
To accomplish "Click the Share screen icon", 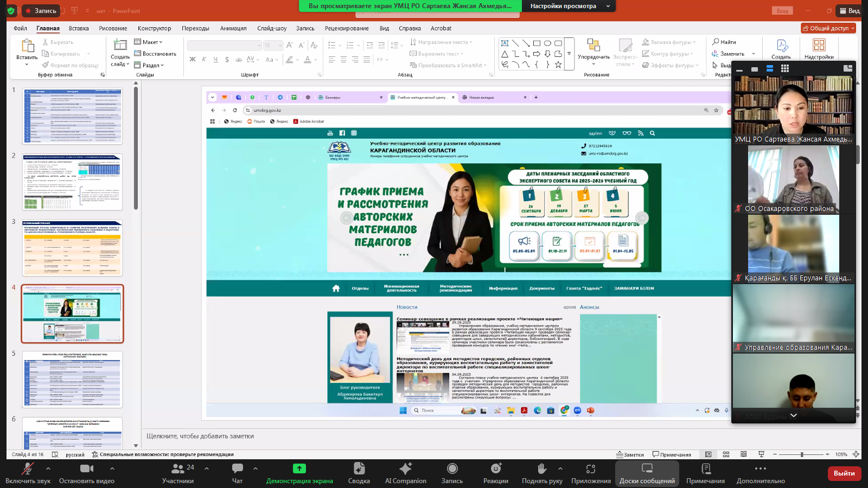I will click(299, 469).
